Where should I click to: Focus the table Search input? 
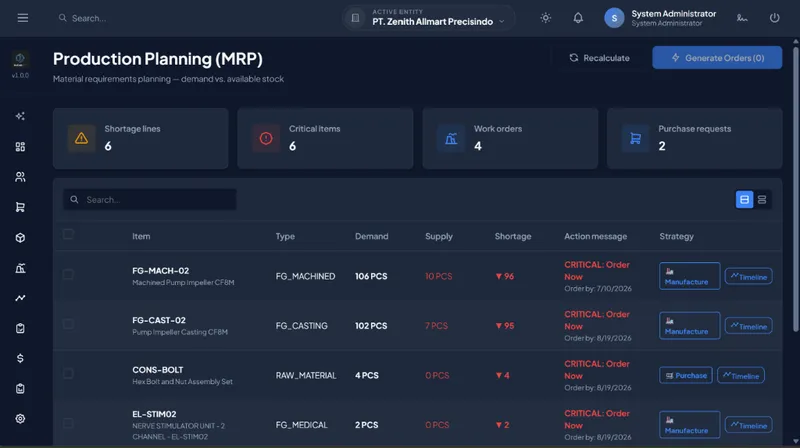(x=149, y=200)
